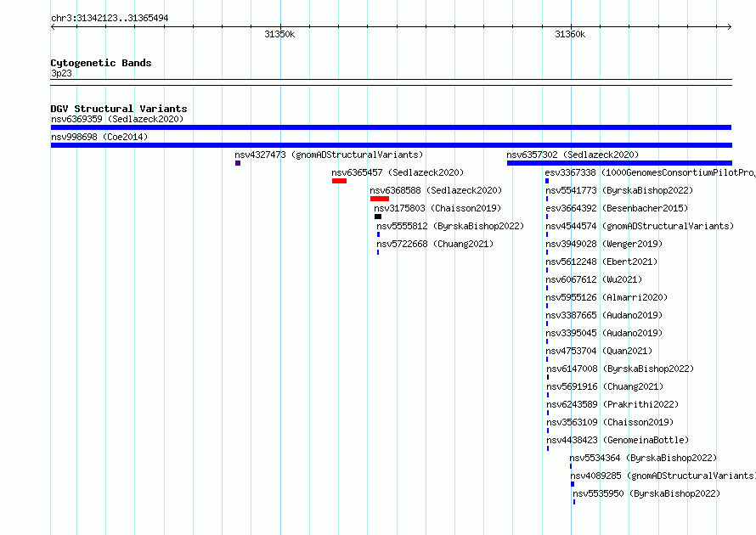756x535 pixels.
Task: Select the nsv5535950 variant glyph
Action: pyautogui.click(x=574, y=502)
